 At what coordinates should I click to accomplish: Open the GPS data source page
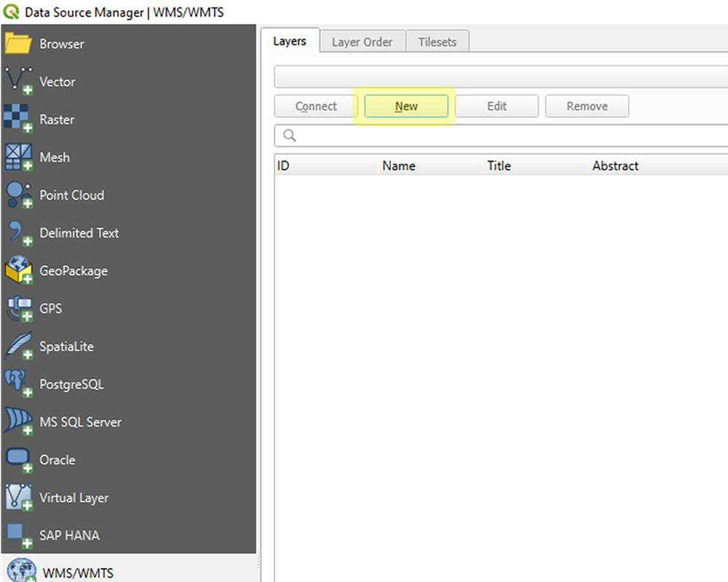click(x=51, y=308)
